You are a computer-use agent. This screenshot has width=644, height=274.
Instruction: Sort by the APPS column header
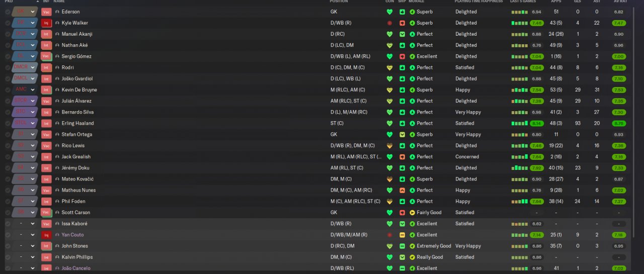click(556, 2)
